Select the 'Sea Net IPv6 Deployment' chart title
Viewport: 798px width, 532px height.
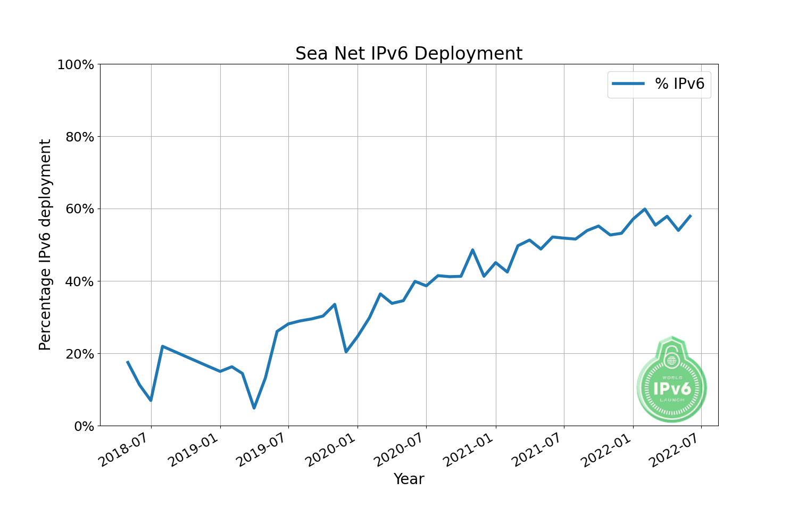pyautogui.click(x=409, y=54)
